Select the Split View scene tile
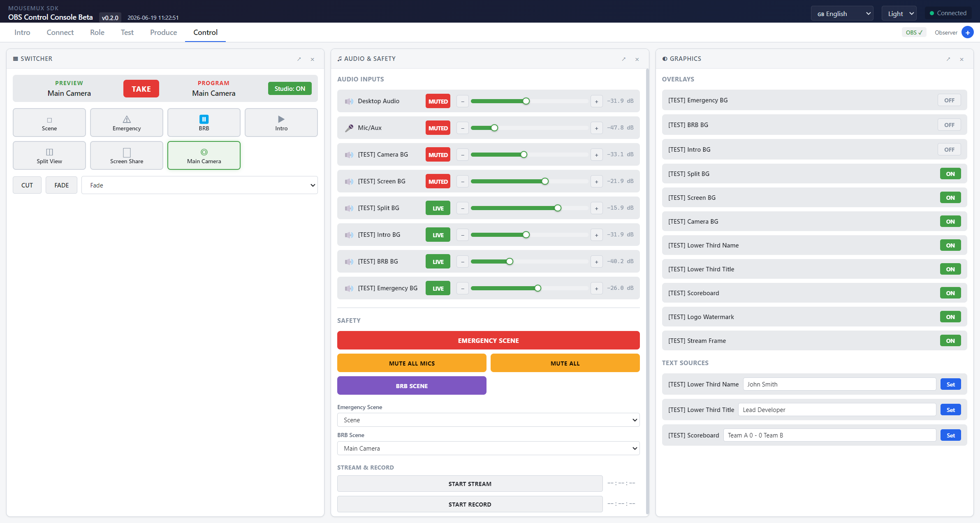The image size is (980, 523). coord(49,155)
